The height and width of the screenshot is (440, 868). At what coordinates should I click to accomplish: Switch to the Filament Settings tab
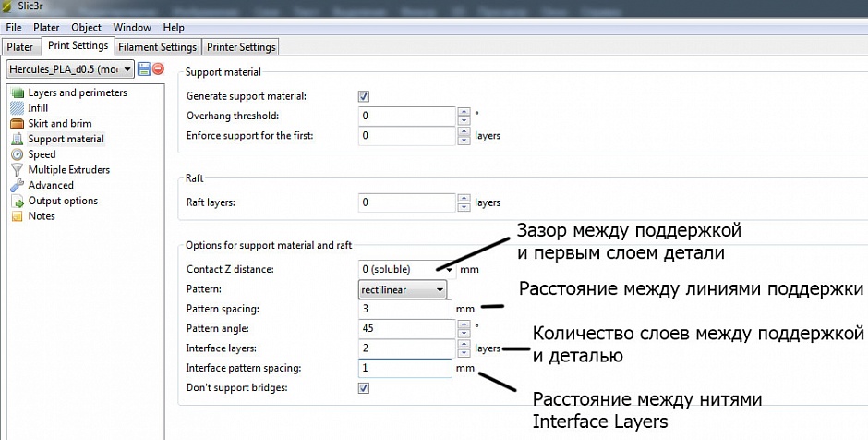pyautogui.click(x=158, y=47)
